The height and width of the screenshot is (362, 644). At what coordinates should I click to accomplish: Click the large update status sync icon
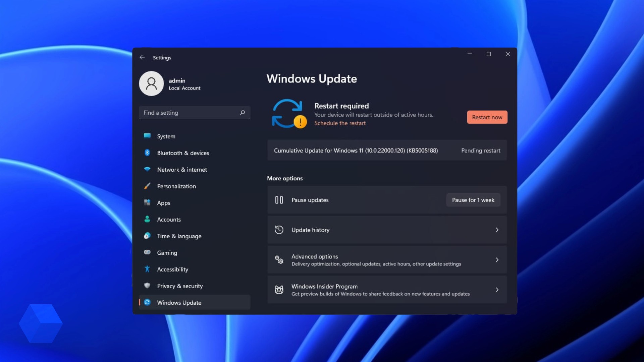289,114
